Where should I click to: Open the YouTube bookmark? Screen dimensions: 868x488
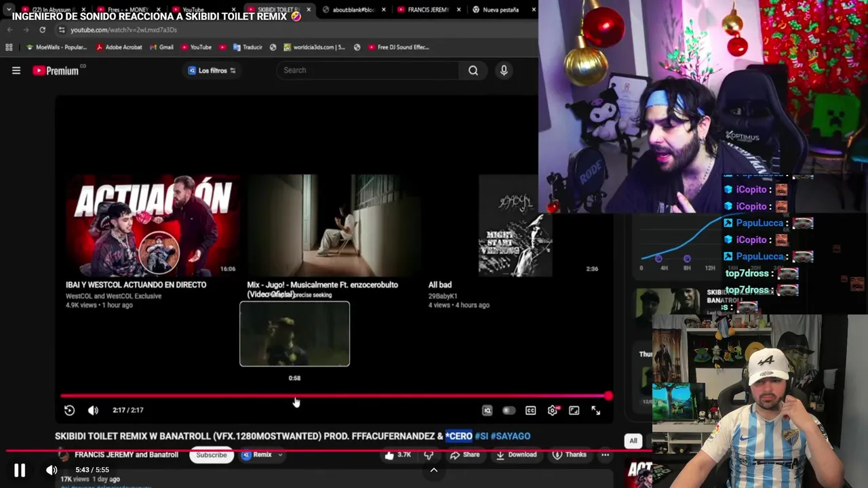[196, 47]
